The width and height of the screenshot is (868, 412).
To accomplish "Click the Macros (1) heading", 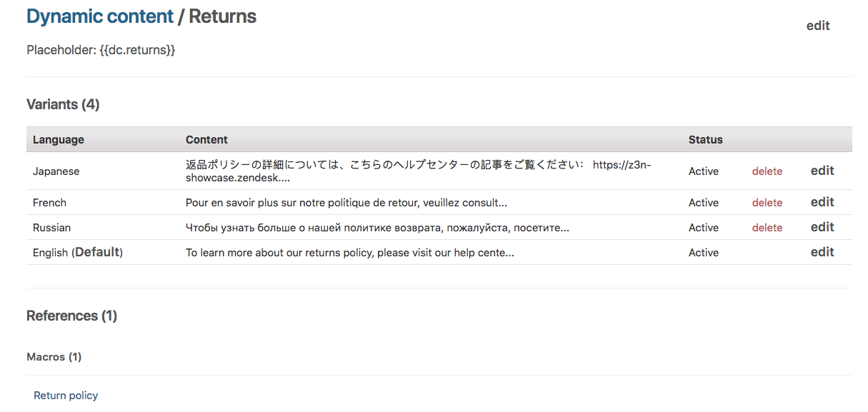I will pos(54,357).
